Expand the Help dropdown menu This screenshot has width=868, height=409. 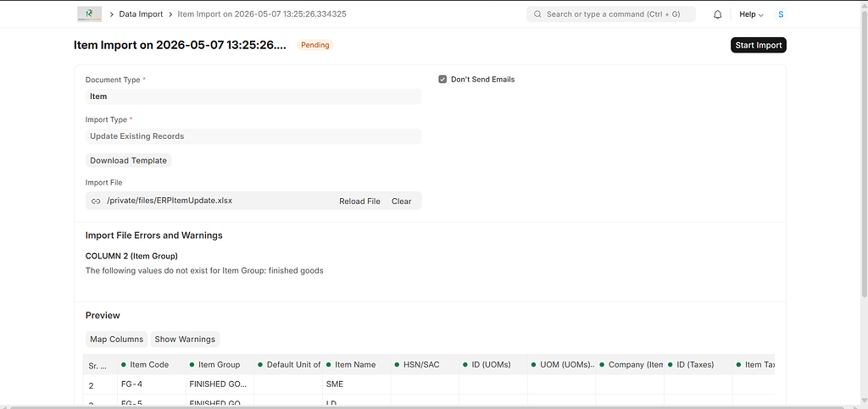[751, 14]
